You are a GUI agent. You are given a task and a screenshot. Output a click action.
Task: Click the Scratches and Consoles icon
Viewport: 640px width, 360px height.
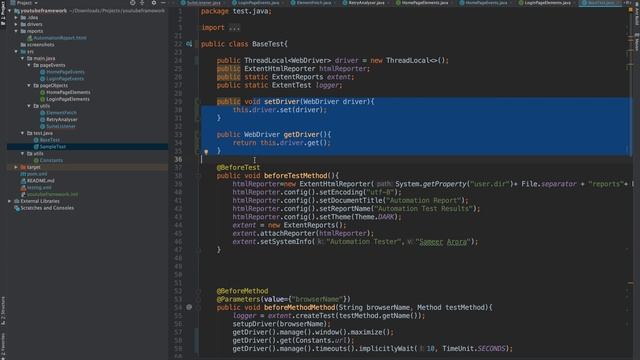click(x=17, y=208)
